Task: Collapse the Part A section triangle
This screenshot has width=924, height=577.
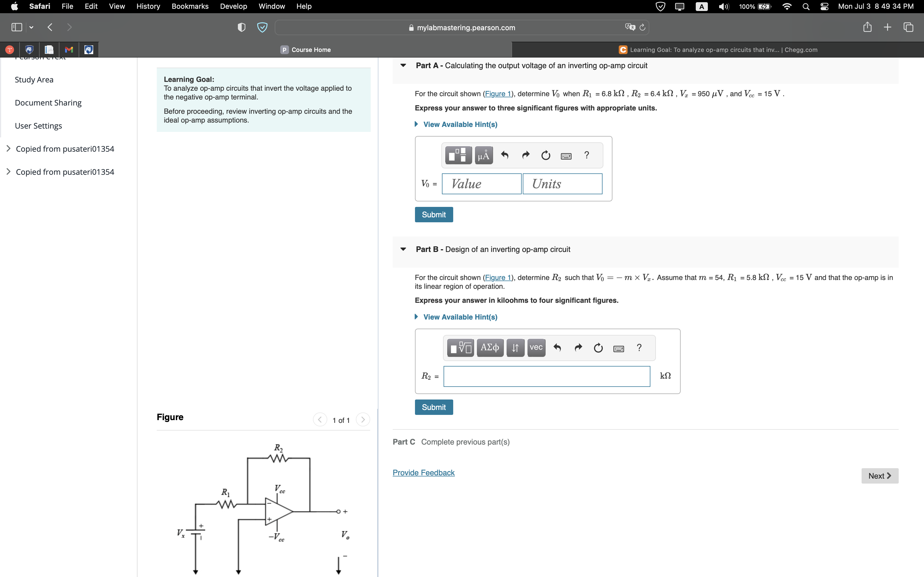Action: click(x=404, y=66)
